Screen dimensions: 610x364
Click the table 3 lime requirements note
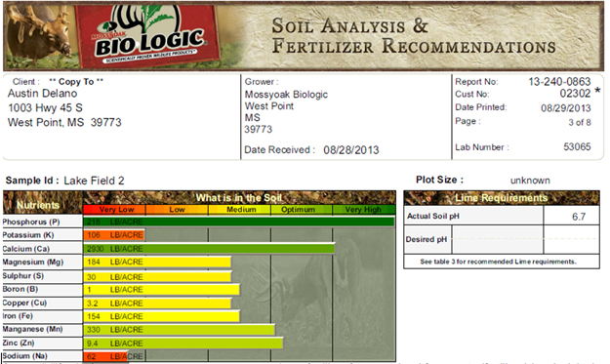[x=498, y=262]
